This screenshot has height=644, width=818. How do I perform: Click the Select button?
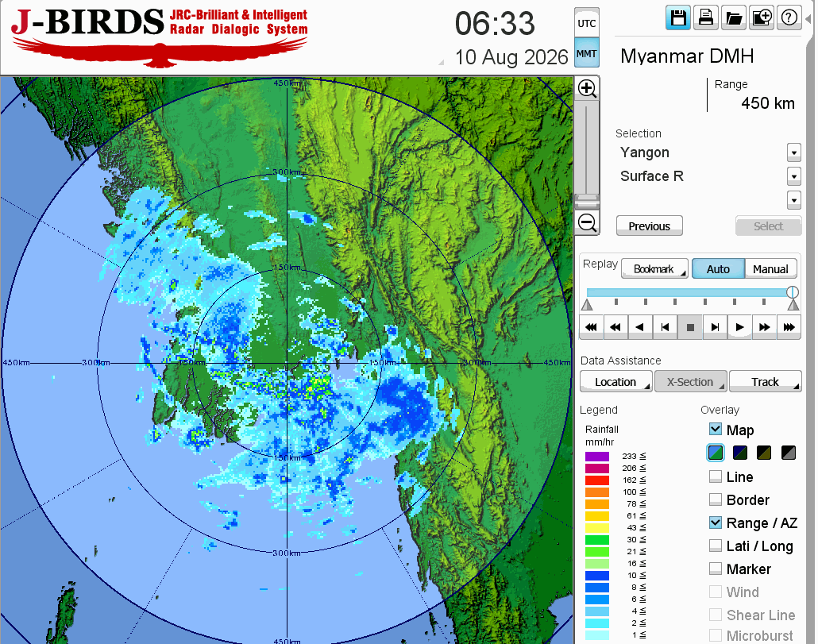click(769, 226)
